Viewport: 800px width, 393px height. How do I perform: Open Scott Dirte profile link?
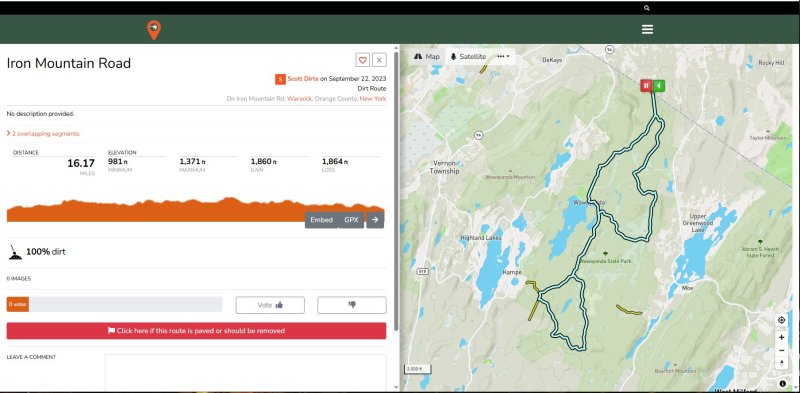(303, 79)
